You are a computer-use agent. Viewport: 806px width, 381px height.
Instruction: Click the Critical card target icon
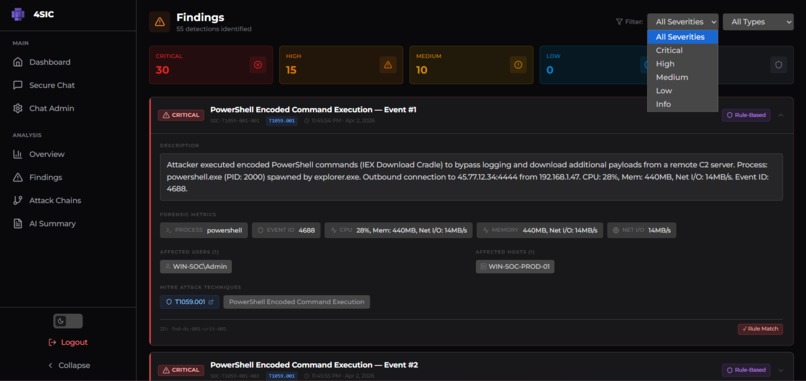[x=258, y=65]
